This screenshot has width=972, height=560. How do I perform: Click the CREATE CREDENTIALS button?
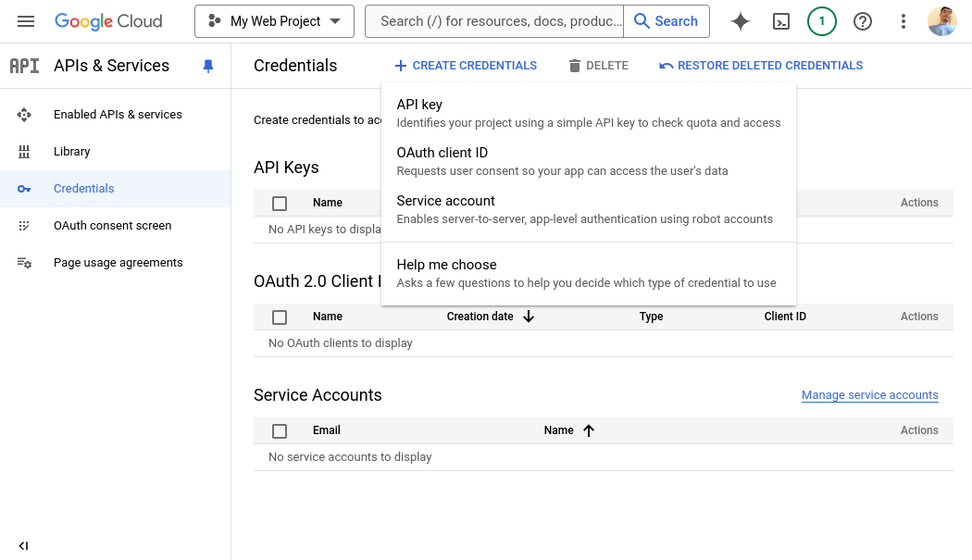point(466,66)
